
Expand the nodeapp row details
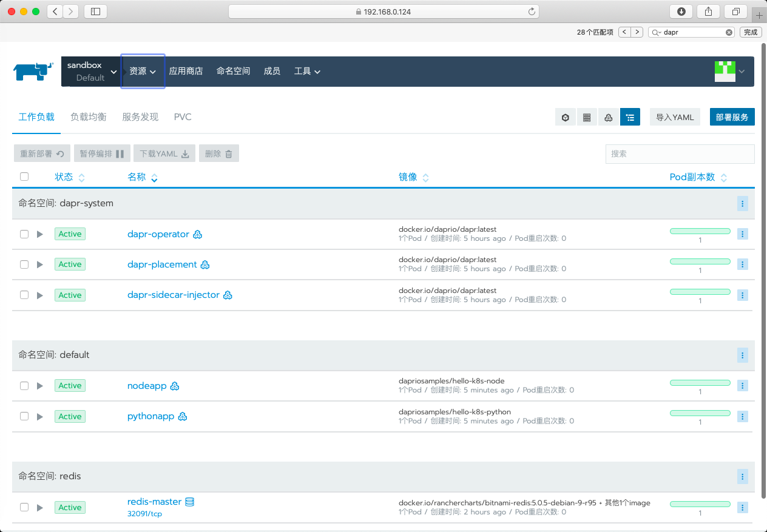(40, 386)
